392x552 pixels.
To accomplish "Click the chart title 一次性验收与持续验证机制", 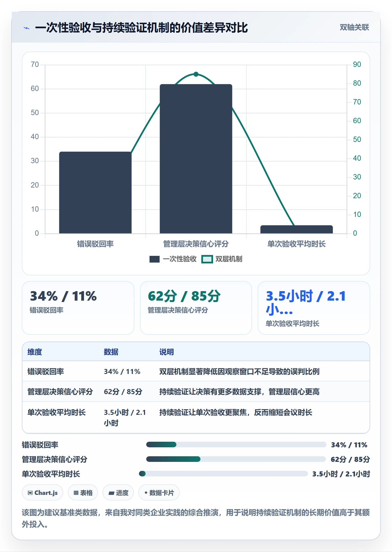I will pos(141,27).
